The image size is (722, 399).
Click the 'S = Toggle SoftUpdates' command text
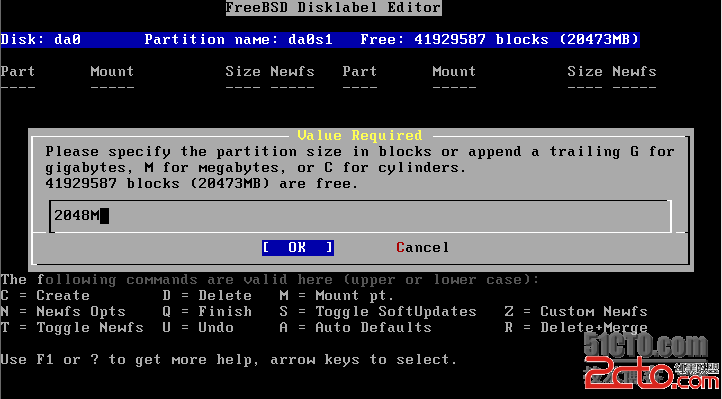(378, 312)
